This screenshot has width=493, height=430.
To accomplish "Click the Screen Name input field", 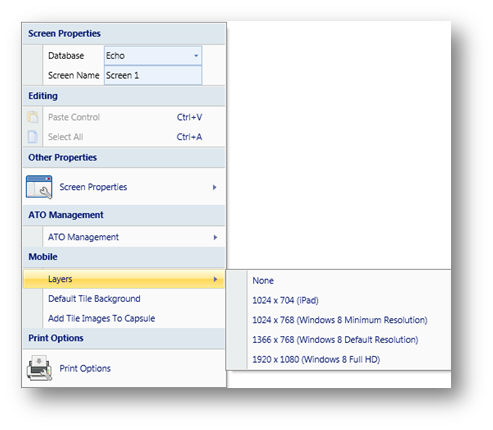I will [x=153, y=75].
